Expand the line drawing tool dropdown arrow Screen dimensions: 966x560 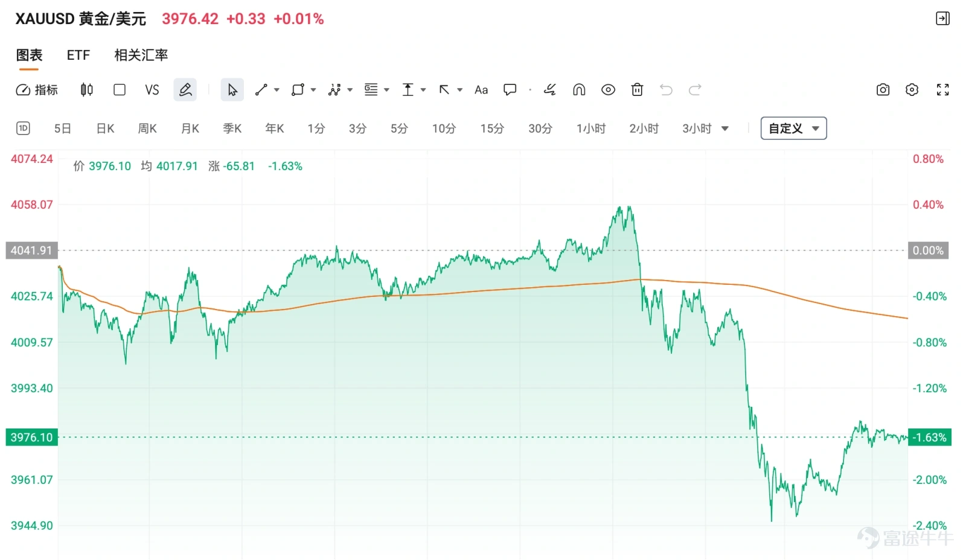277,90
